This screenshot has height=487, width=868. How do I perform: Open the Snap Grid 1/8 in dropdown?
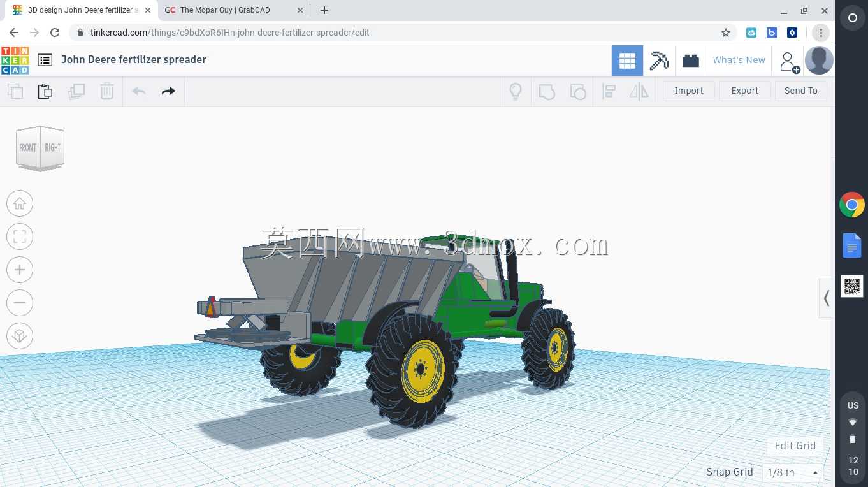792,472
